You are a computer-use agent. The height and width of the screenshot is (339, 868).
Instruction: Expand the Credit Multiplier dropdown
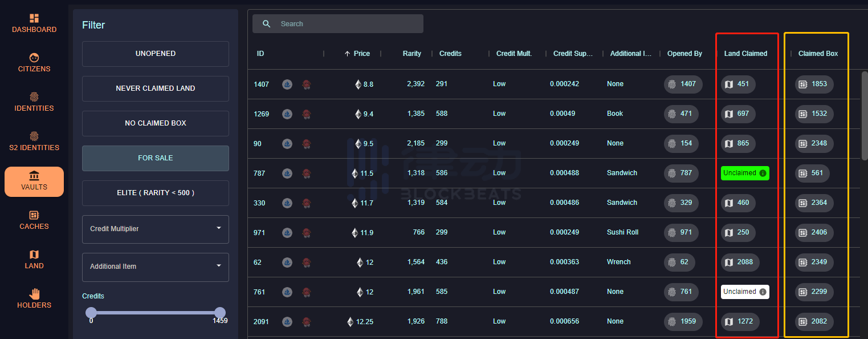pos(156,229)
